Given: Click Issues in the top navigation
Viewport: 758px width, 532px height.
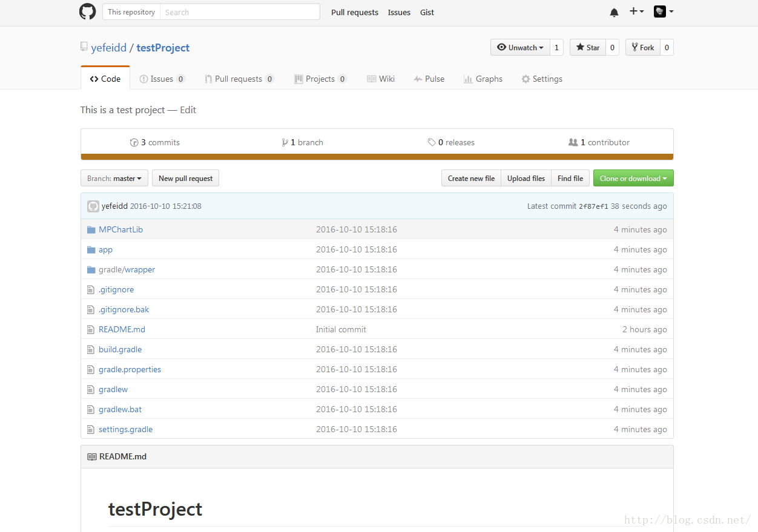Looking at the screenshot, I should [x=399, y=12].
